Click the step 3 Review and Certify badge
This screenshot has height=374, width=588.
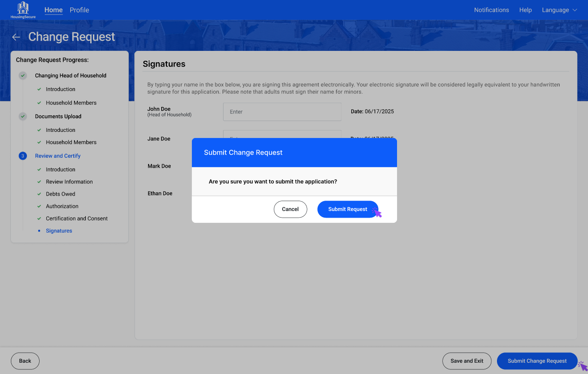tap(23, 156)
